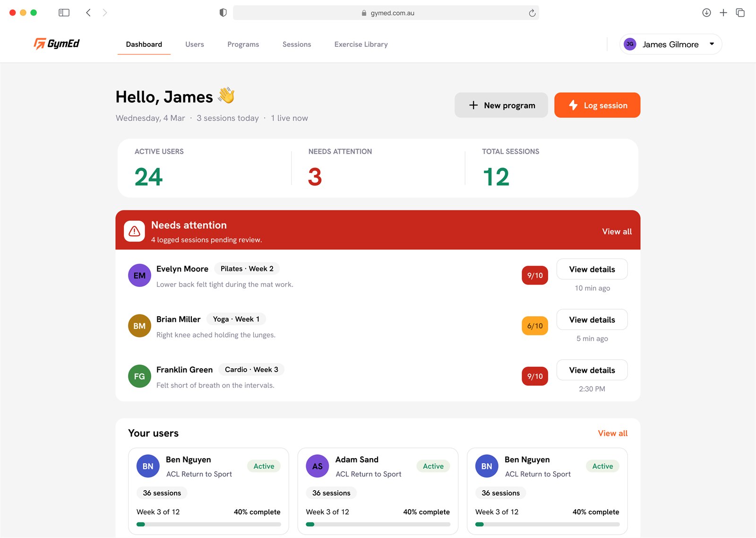Viewport: 756px width, 538px height.
Task: Switch to the Dashboard tab
Action: pyautogui.click(x=144, y=44)
